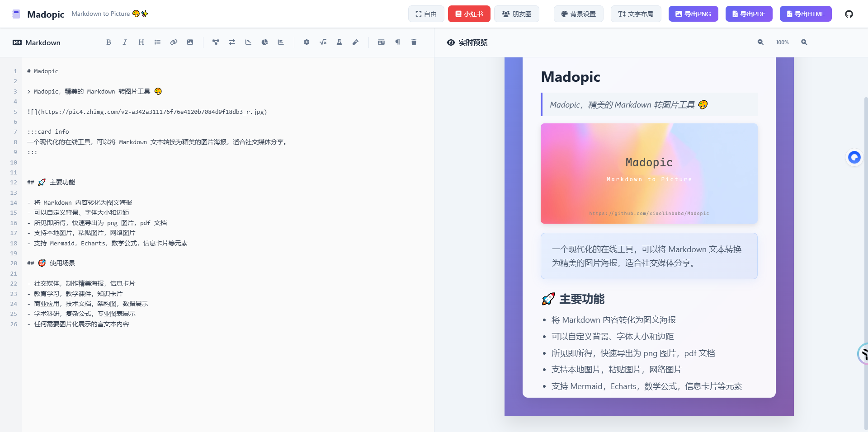Open the 文字布局 text layout options
868x432 pixels.
(636, 14)
